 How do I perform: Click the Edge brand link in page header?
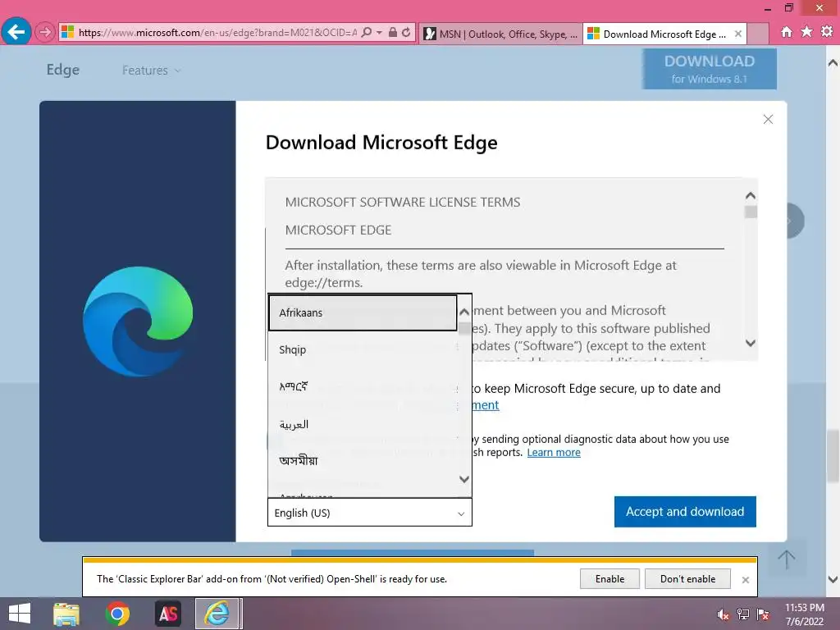(x=62, y=70)
